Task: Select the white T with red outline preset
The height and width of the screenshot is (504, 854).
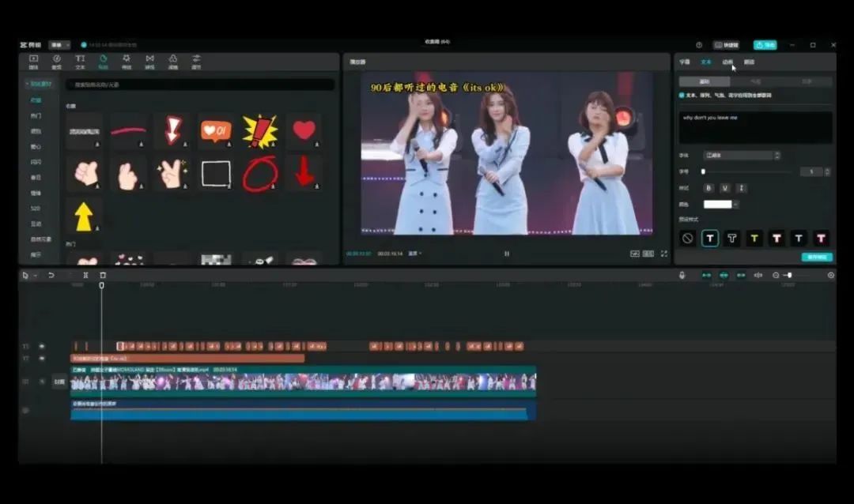Action: (777, 239)
